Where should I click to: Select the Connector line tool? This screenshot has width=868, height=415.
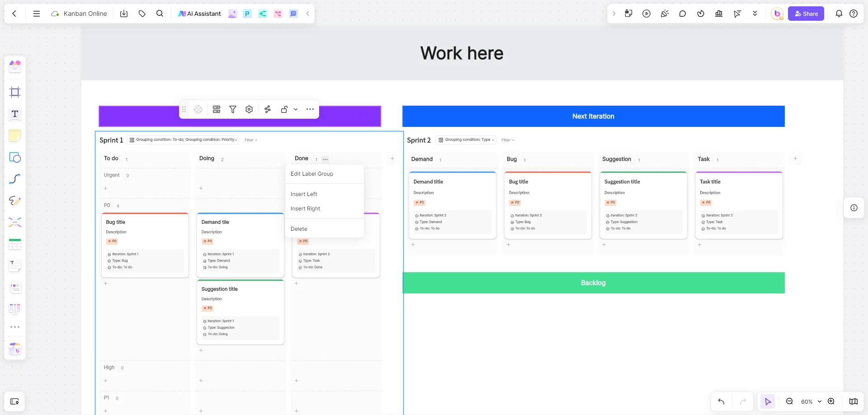coord(15,179)
